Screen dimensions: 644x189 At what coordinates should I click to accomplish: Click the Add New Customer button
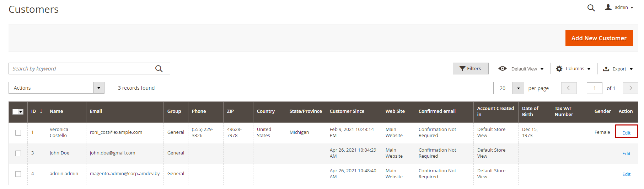click(x=599, y=38)
